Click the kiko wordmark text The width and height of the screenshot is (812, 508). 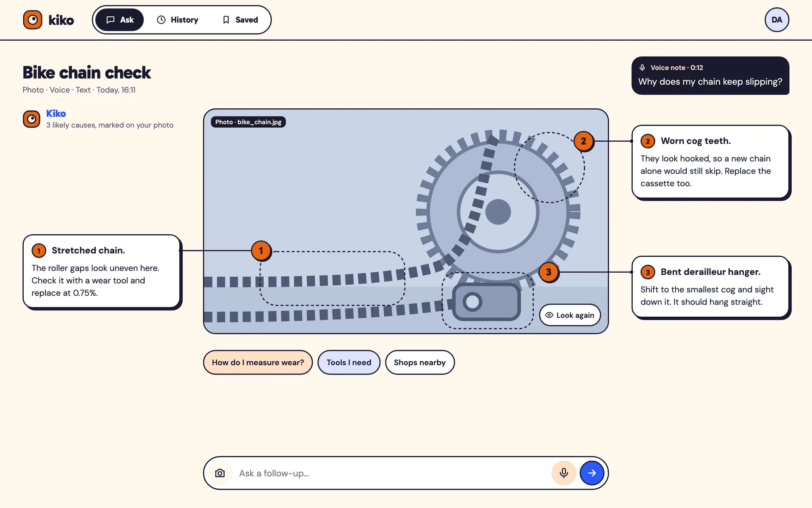click(61, 20)
